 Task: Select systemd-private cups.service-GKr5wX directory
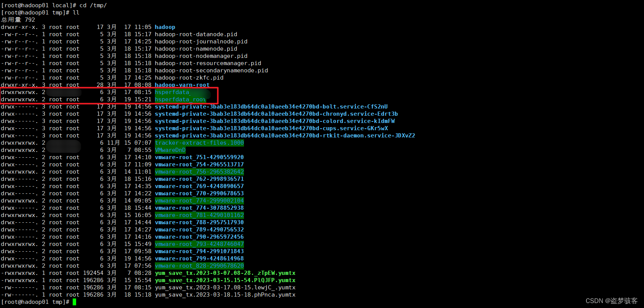(x=271, y=128)
